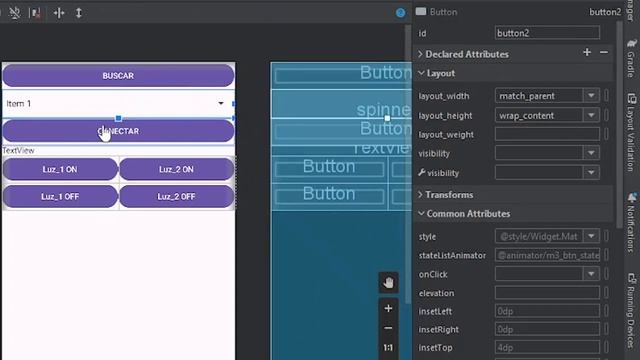640x360 pixels.
Task: Open the Item 1 spinner dropdown
Action: coord(221,103)
